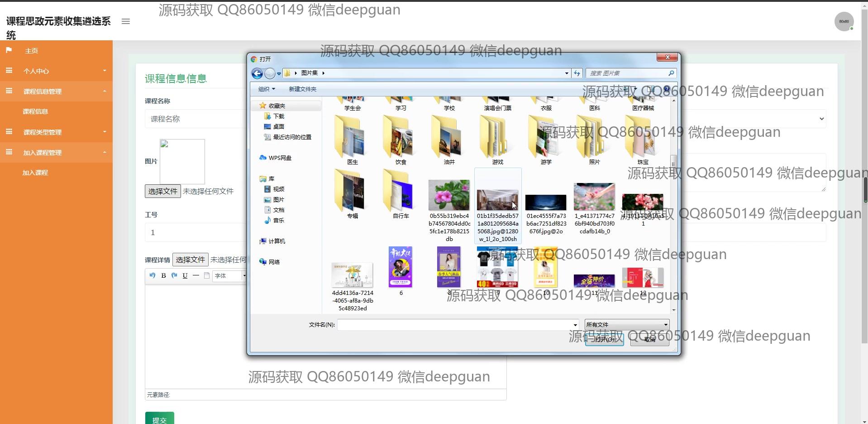Click the 打开 button in dialog
Screen dimensions: 868x424
point(604,339)
